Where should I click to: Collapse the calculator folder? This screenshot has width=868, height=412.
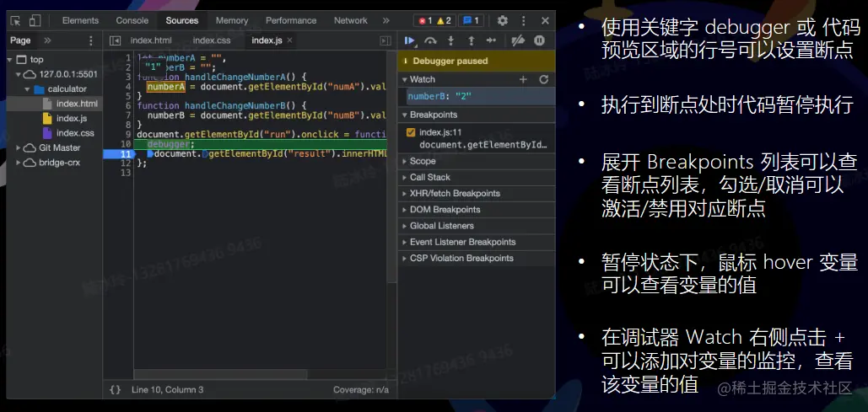tap(27, 89)
